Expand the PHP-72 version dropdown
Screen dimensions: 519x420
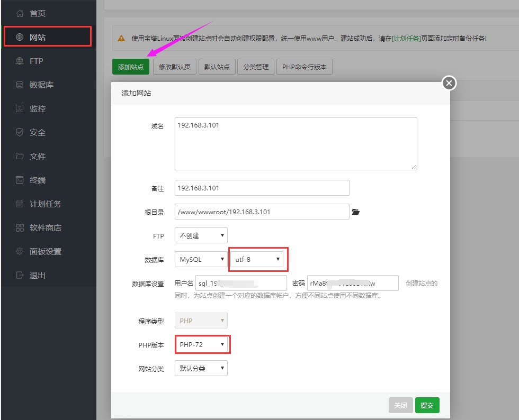pyautogui.click(x=202, y=344)
